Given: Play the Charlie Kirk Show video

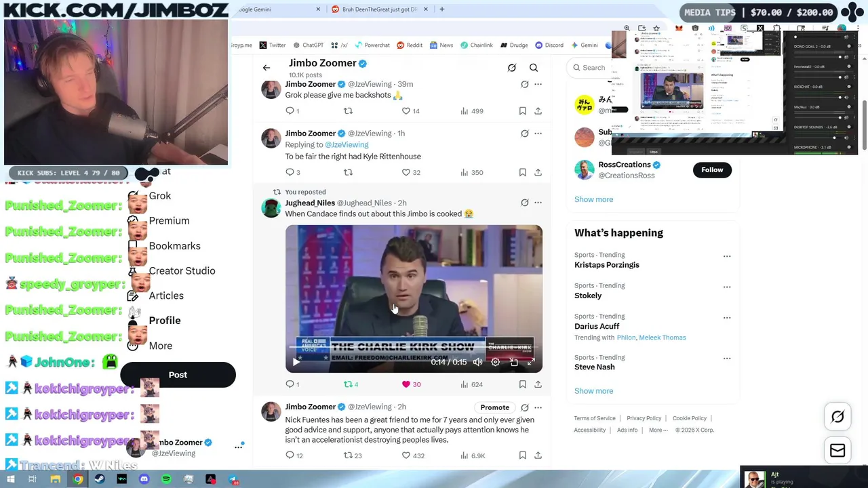Looking at the screenshot, I should click(296, 362).
